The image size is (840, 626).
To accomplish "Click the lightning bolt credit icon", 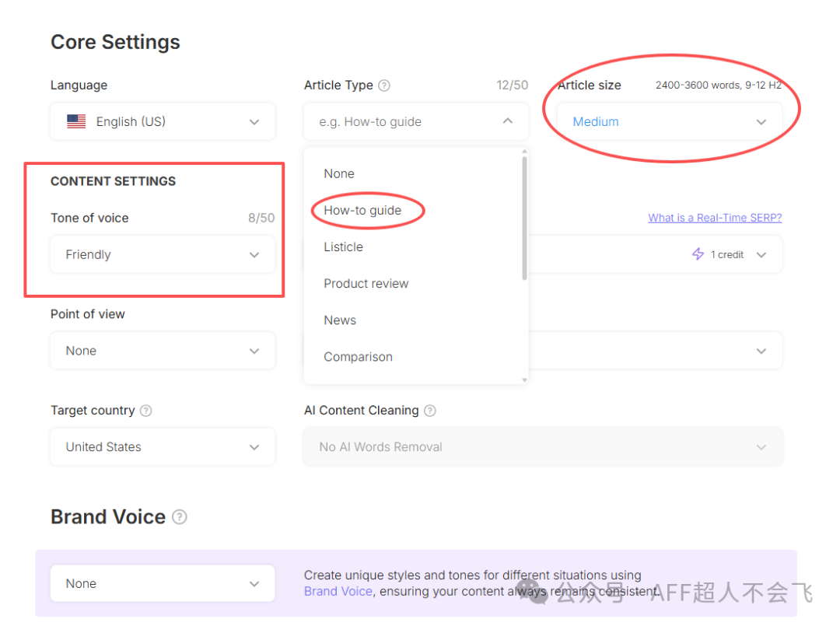I will click(x=698, y=254).
